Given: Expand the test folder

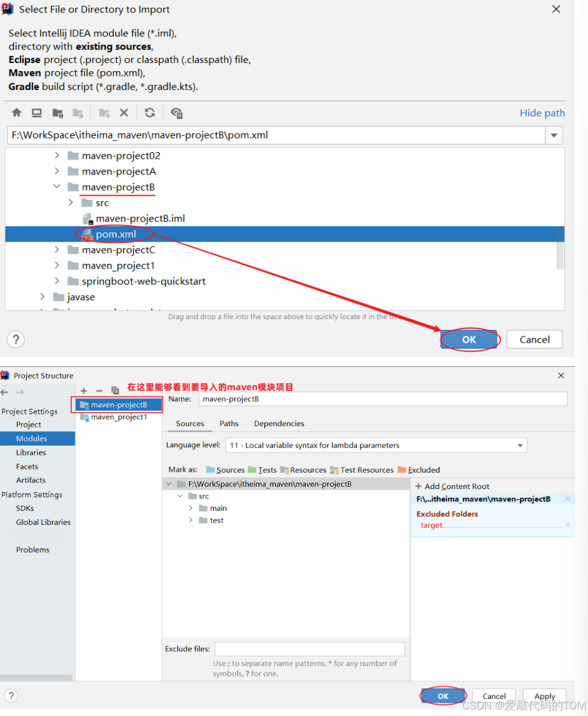Looking at the screenshot, I should pyautogui.click(x=191, y=520).
